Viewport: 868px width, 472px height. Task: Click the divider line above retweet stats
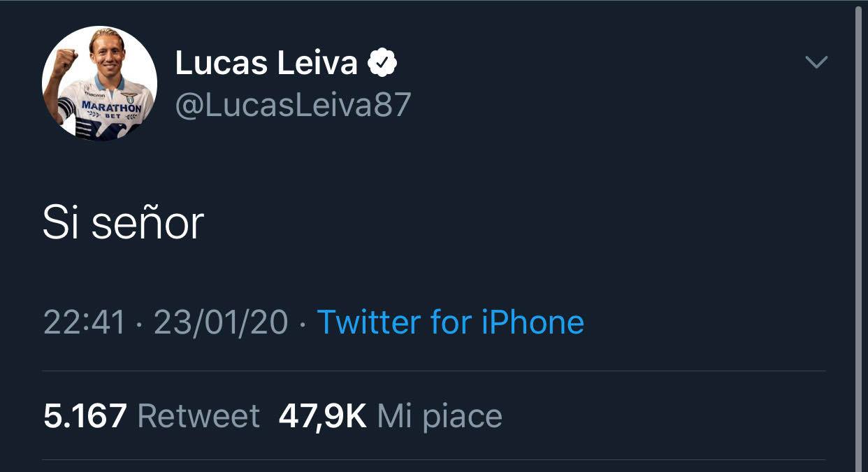433,371
